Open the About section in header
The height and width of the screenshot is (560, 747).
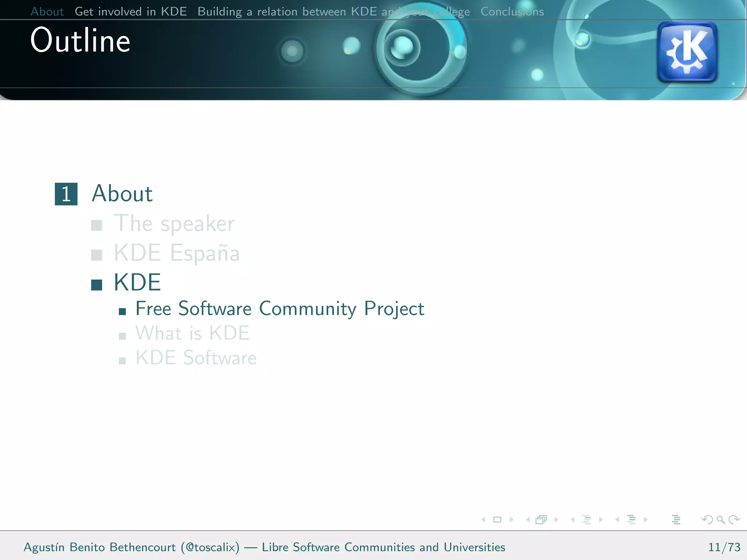(47, 12)
